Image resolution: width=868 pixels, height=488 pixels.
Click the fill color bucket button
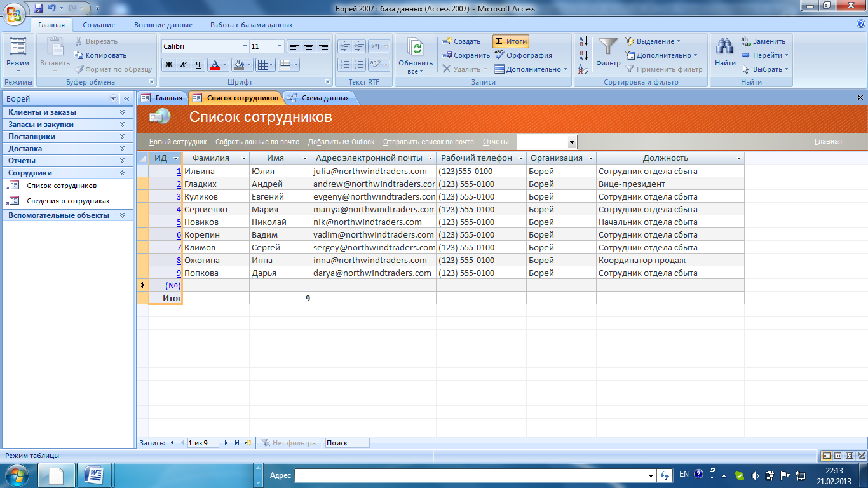point(238,64)
